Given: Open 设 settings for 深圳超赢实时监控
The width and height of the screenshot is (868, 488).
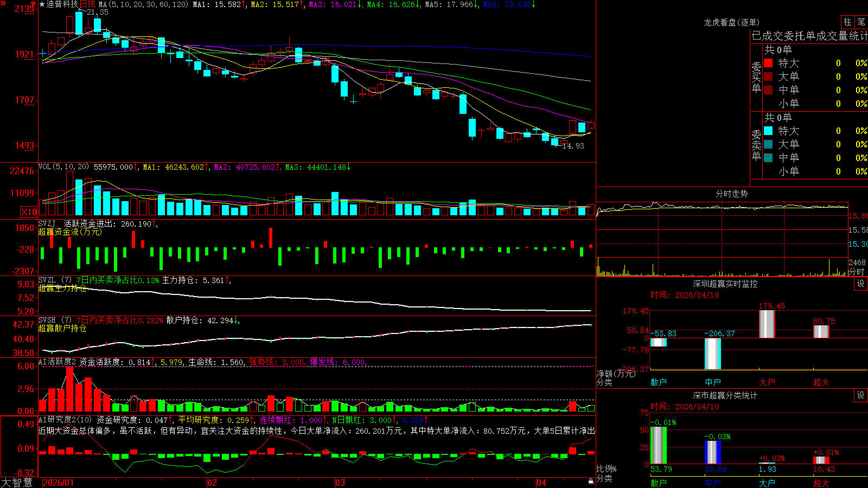Looking at the screenshot, I should click(x=861, y=284).
